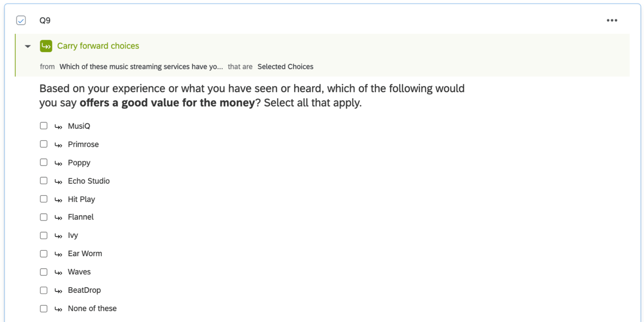Viewport: 644px width, 322px height.
Task: Click the carry forward arrow beside MusiQ
Action: (x=59, y=126)
